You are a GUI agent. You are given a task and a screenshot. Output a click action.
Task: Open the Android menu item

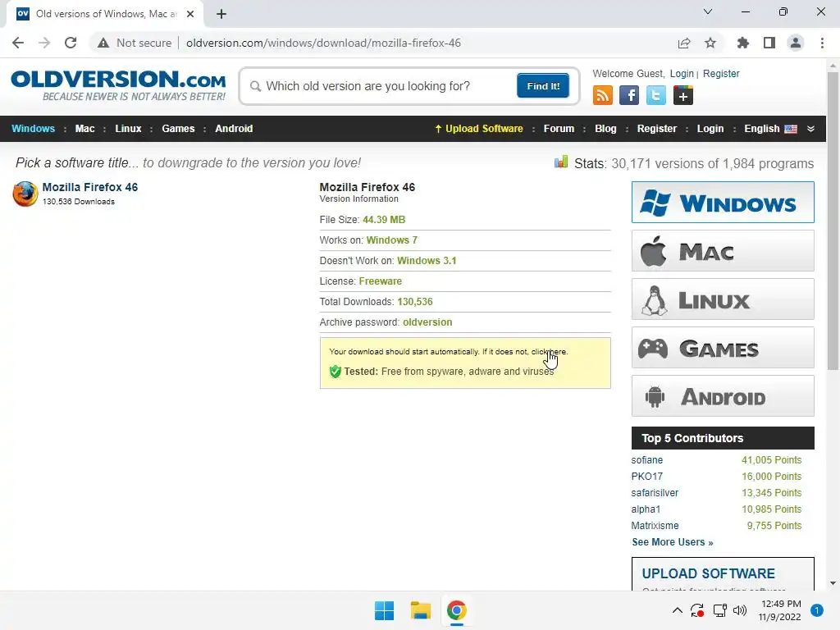[234, 129]
